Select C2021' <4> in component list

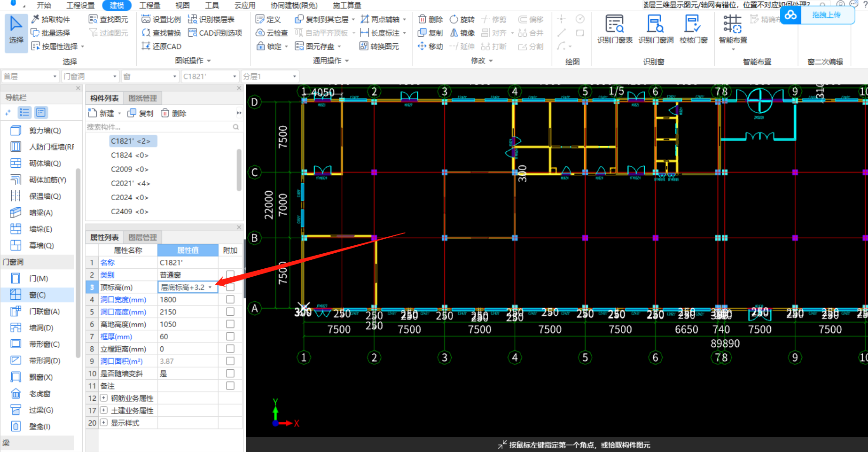click(130, 183)
